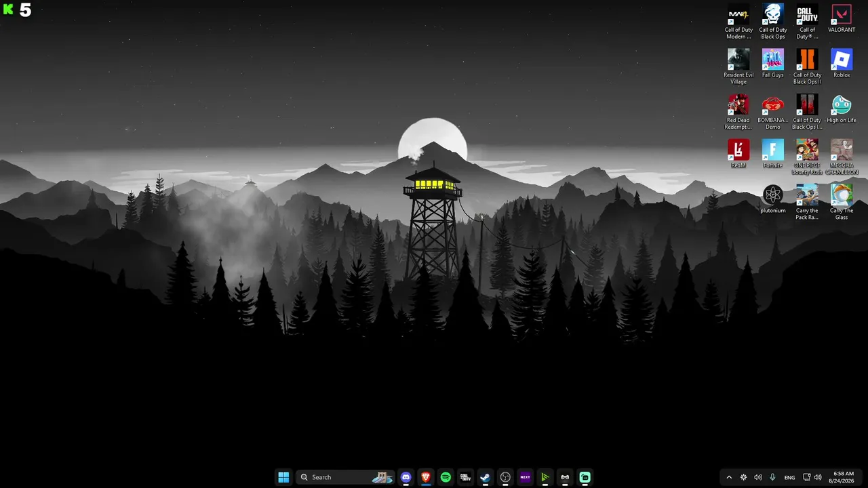Select the VALORANT desktop shortcut

tap(842, 19)
